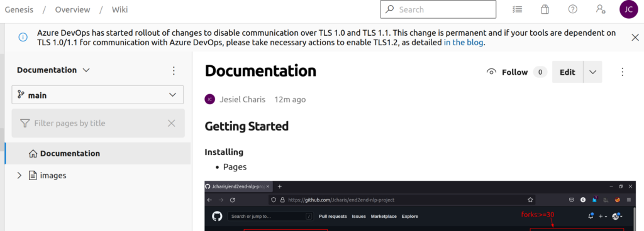Open User settings icon
Viewport: 644px width, 231px height.
pyautogui.click(x=601, y=9)
